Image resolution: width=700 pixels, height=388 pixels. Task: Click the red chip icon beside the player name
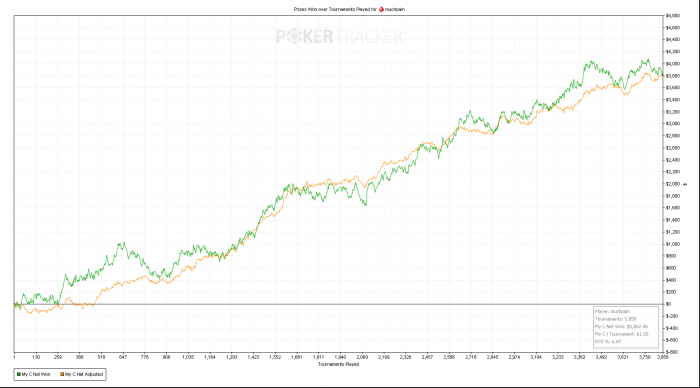click(x=381, y=9)
